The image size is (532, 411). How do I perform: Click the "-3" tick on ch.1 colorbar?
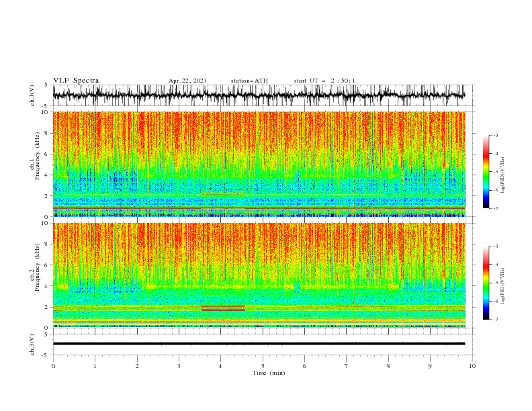495,135
